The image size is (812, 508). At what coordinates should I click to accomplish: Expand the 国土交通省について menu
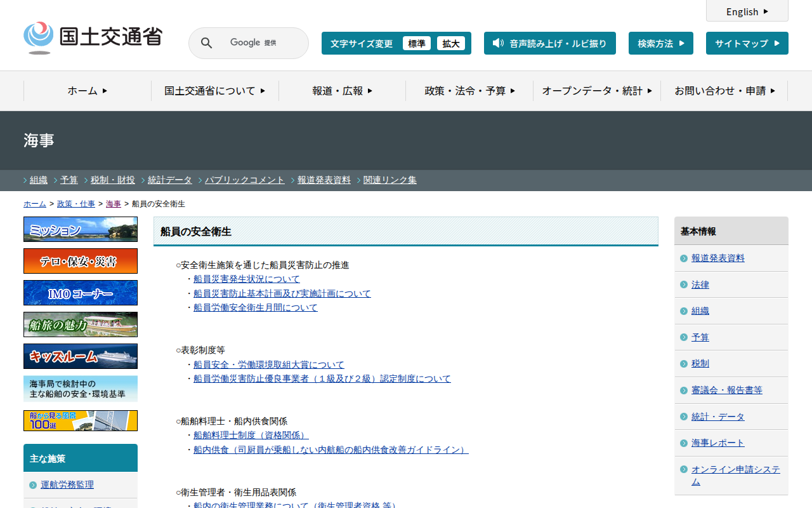[215, 91]
